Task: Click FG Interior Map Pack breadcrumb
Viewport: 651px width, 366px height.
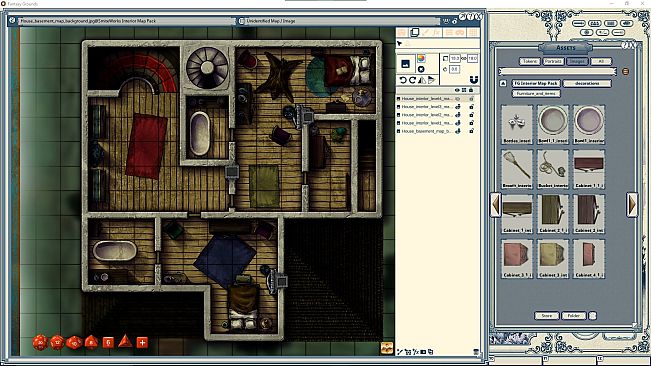Action: [x=536, y=83]
